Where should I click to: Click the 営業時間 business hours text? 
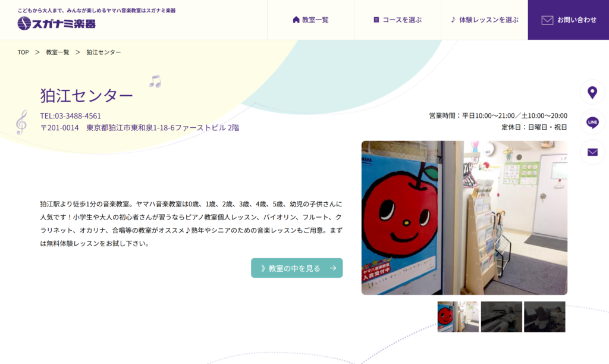498,115
